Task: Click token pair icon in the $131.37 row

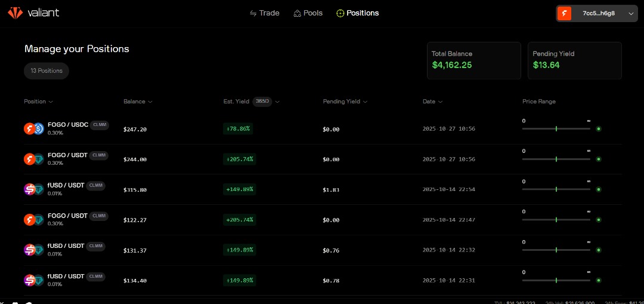Action: (x=33, y=250)
